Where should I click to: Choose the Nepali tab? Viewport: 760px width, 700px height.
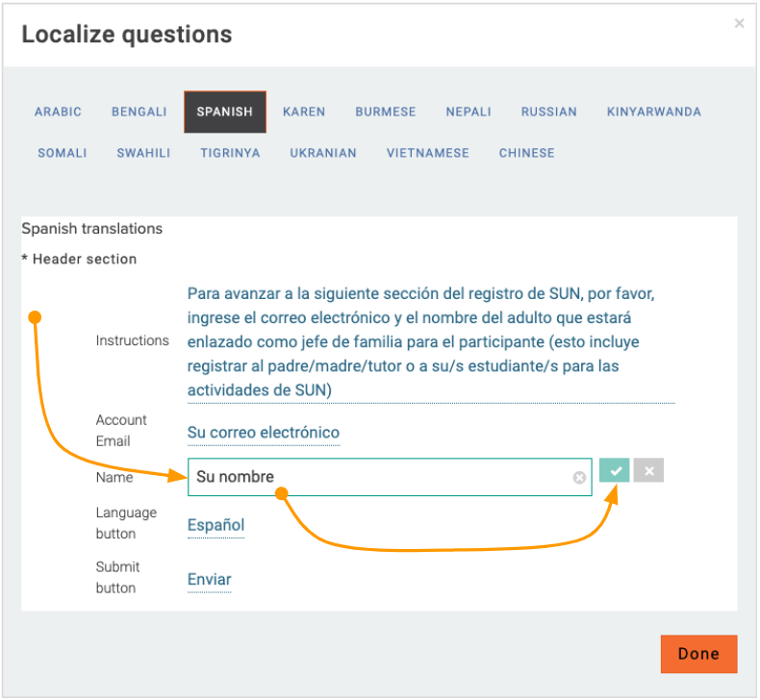pos(469,112)
